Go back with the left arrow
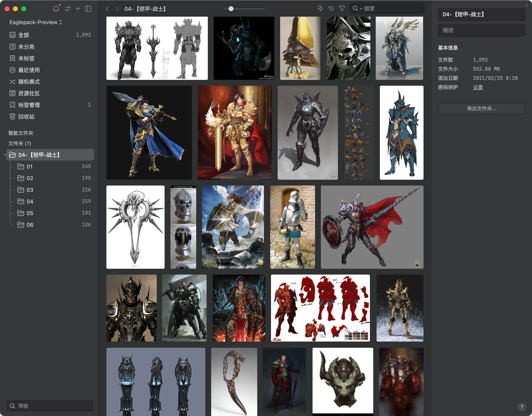Viewport: 532px width, 416px height. (x=107, y=9)
